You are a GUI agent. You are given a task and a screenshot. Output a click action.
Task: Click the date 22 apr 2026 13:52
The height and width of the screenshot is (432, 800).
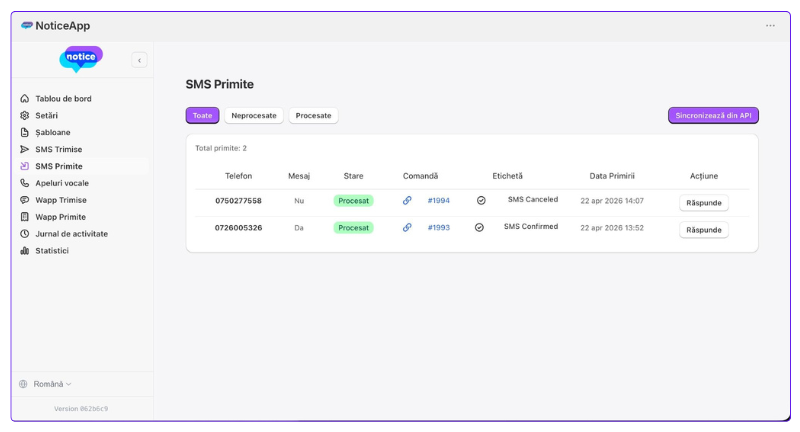pyautogui.click(x=612, y=227)
